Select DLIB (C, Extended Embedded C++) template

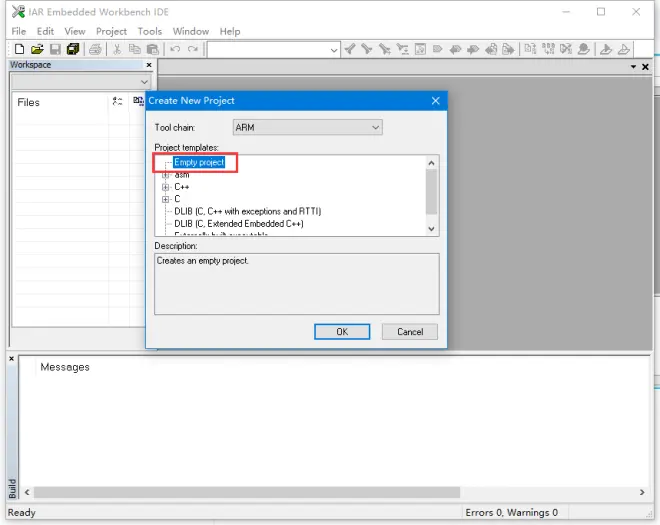coord(239,224)
